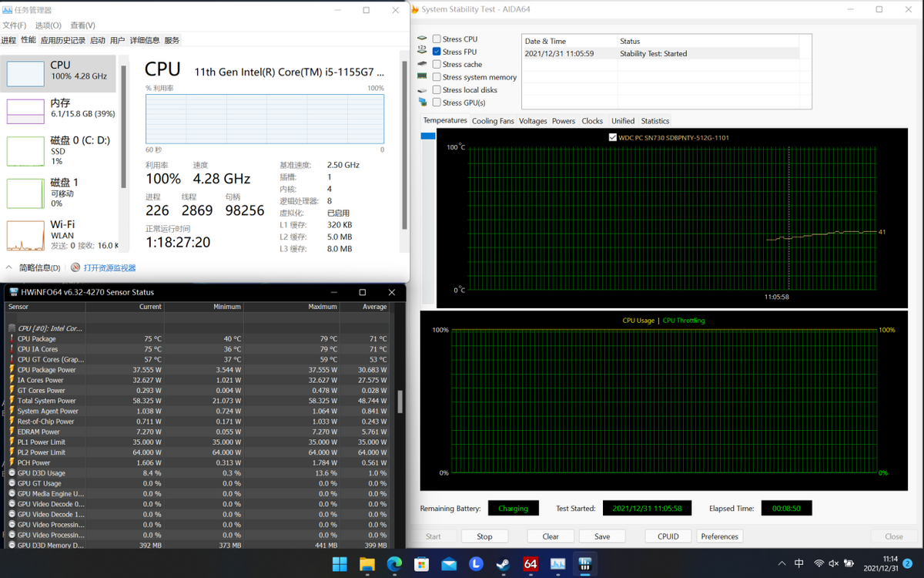Switch to the 用户 tab in Task Manager

click(117, 40)
